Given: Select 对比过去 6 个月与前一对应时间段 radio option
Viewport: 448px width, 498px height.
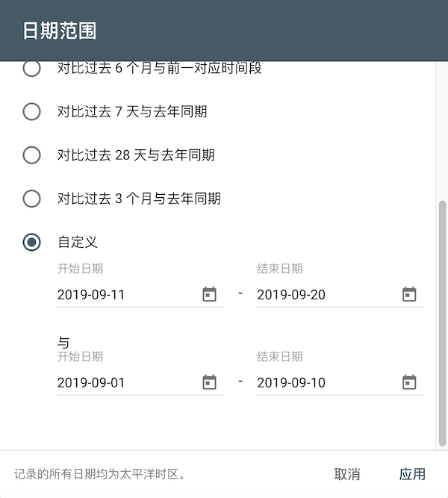Looking at the screenshot, I should tap(31, 69).
